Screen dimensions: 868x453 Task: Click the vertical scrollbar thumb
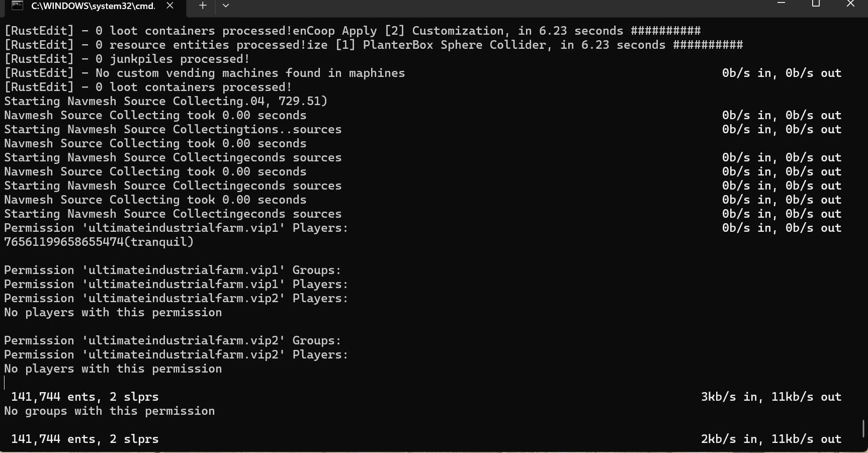(x=863, y=428)
